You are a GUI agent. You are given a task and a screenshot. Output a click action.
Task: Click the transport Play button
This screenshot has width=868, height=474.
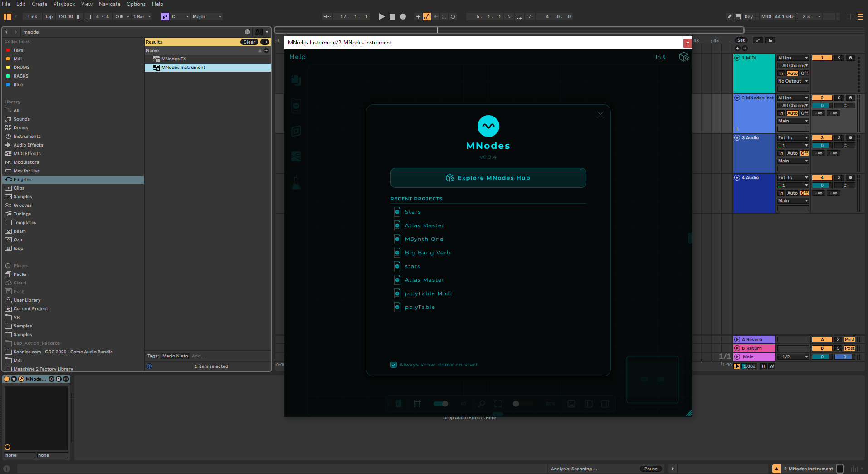(x=381, y=17)
